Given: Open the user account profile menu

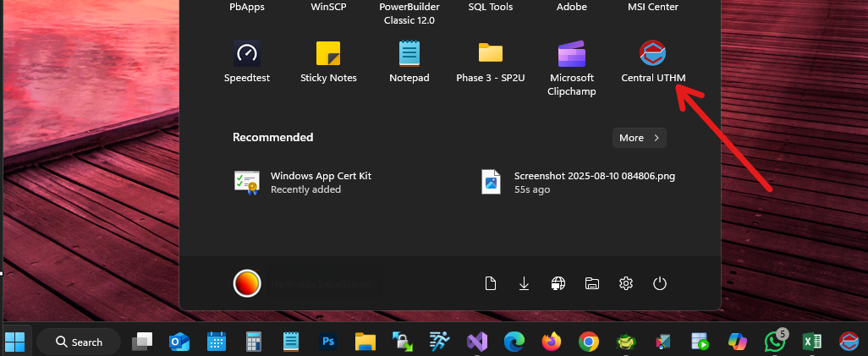Looking at the screenshot, I should pyautogui.click(x=247, y=283).
